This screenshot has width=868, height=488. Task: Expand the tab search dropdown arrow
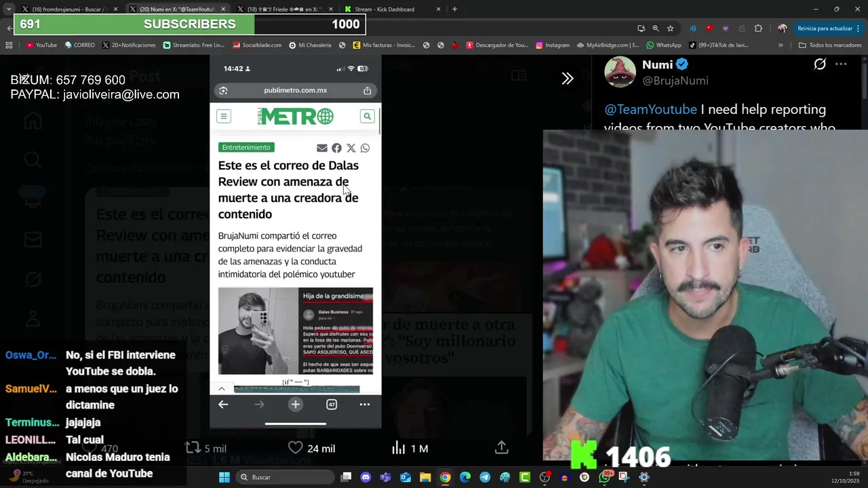8,9
